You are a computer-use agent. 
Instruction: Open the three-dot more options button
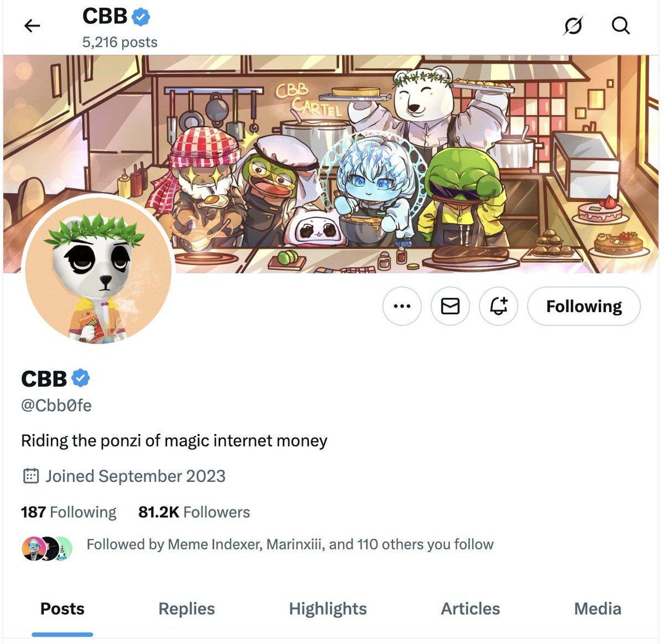coord(402,306)
